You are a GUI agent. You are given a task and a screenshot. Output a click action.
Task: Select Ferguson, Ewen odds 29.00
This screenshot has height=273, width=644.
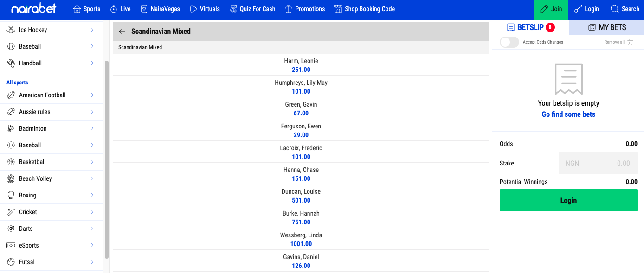(301, 135)
